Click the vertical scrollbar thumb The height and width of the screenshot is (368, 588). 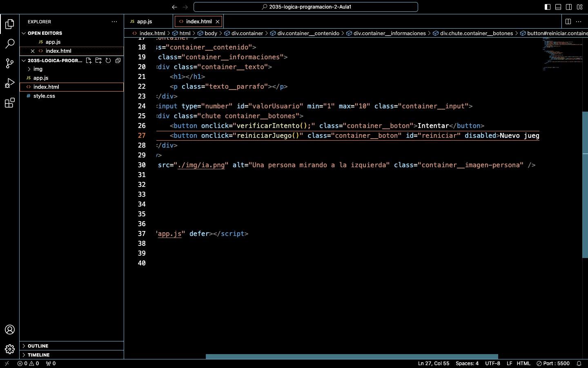[585, 184]
